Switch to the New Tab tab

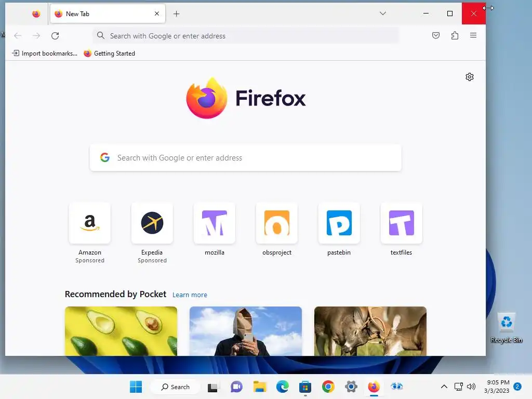(108, 14)
